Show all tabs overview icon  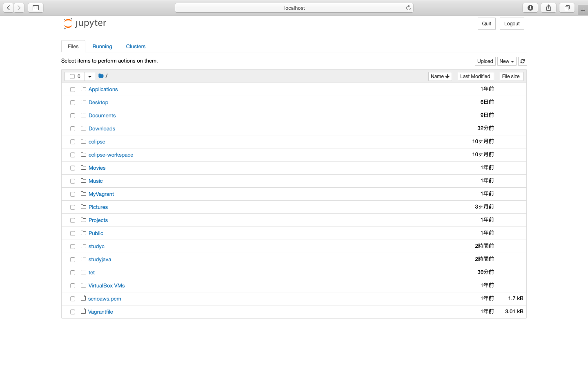click(567, 8)
